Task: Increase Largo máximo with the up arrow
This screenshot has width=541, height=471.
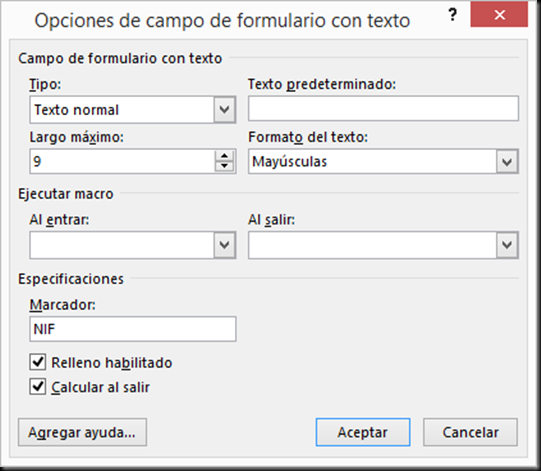Action: coord(225,156)
